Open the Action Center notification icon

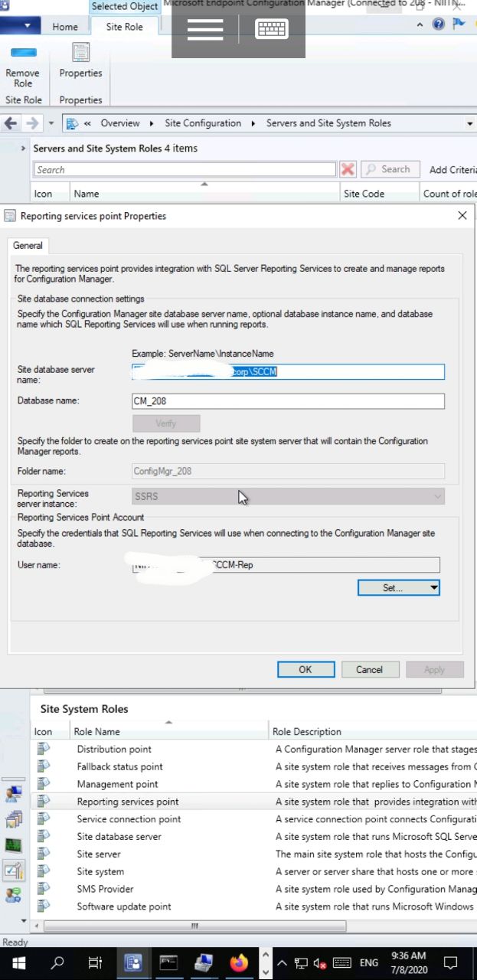(x=451, y=962)
